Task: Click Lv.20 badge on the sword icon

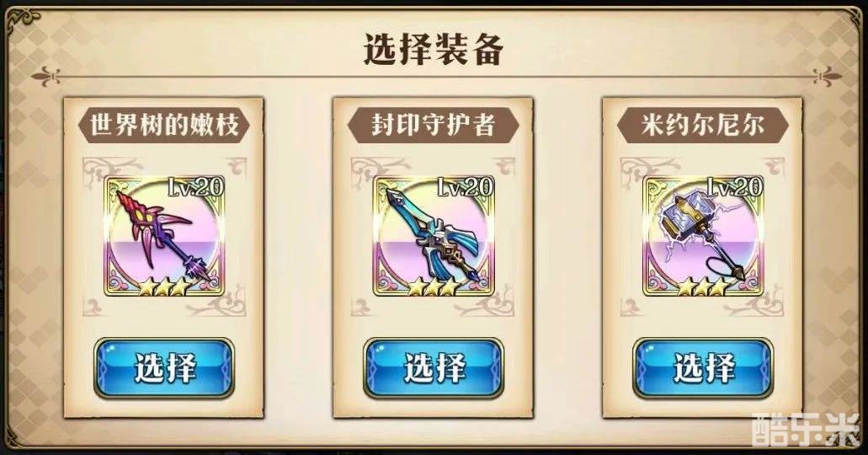Action: pyautogui.click(x=465, y=187)
